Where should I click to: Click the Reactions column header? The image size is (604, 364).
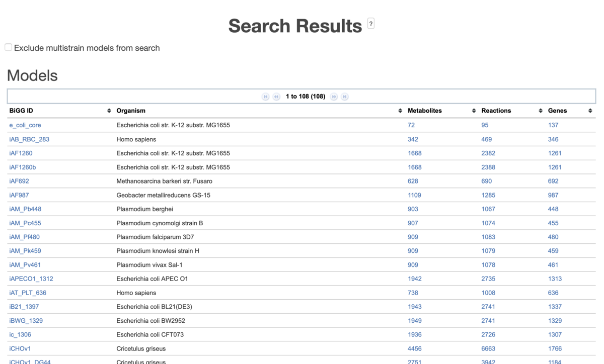[496, 111]
